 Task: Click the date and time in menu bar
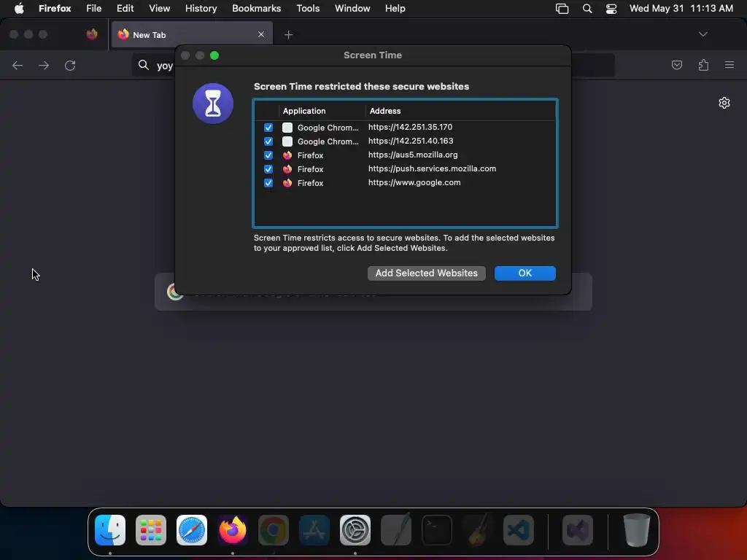pos(681,9)
